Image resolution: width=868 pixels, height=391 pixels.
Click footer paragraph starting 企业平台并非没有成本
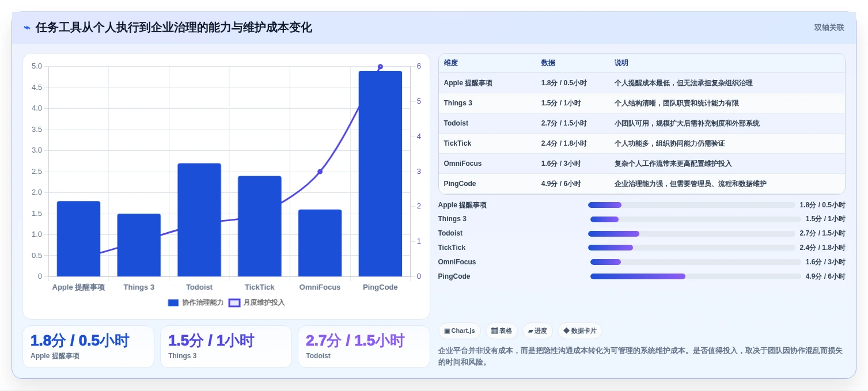click(x=640, y=356)
